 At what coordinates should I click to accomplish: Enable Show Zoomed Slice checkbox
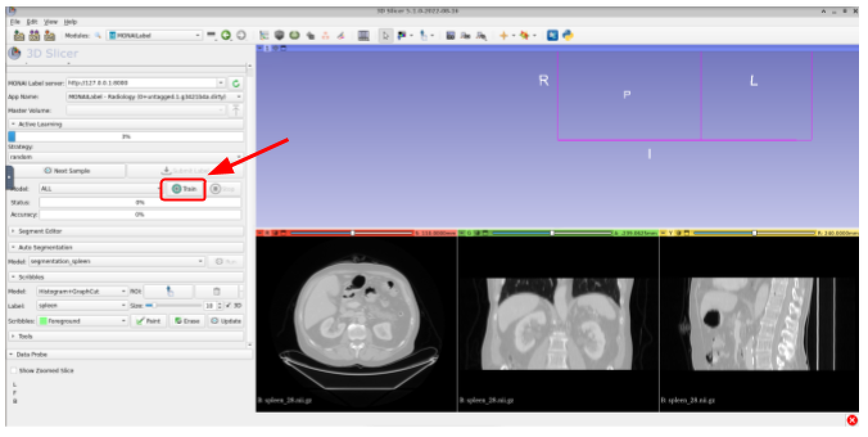(14, 371)
